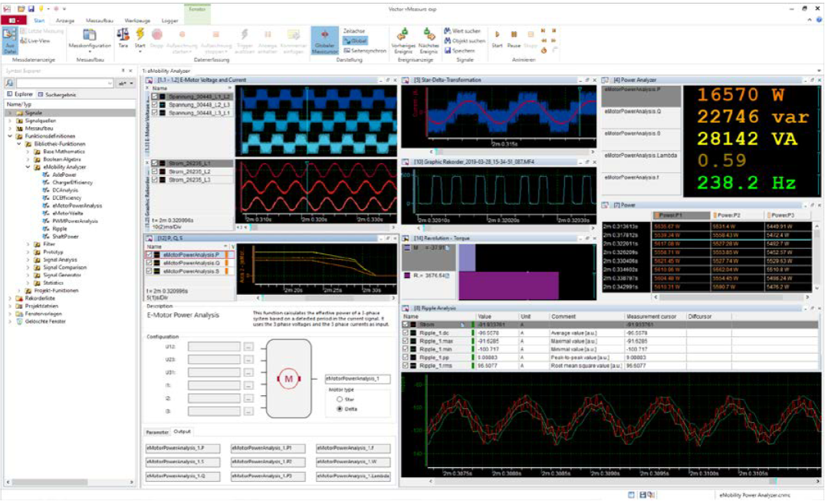Click the Tara scale icon
Image resolution: width=828 pixels, height=504 pixels.
(123, 34)
